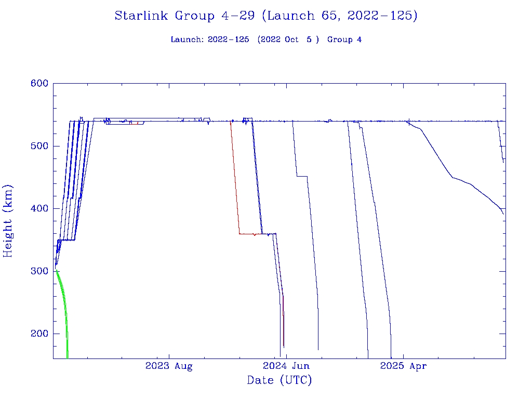532x399 pixels.
Task: Click the steep red descent line
Action: (235, 182)
